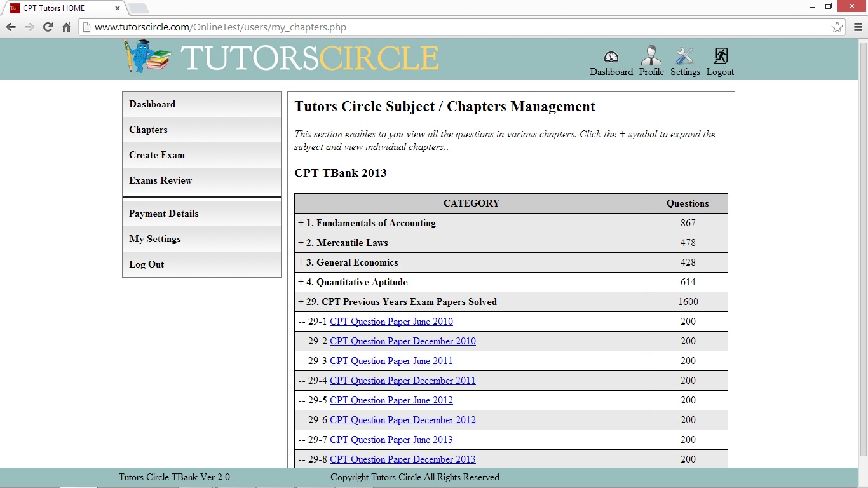Click the Questions column header
Image resolution: width=868 pixels, height=488 pixels.
688,203
